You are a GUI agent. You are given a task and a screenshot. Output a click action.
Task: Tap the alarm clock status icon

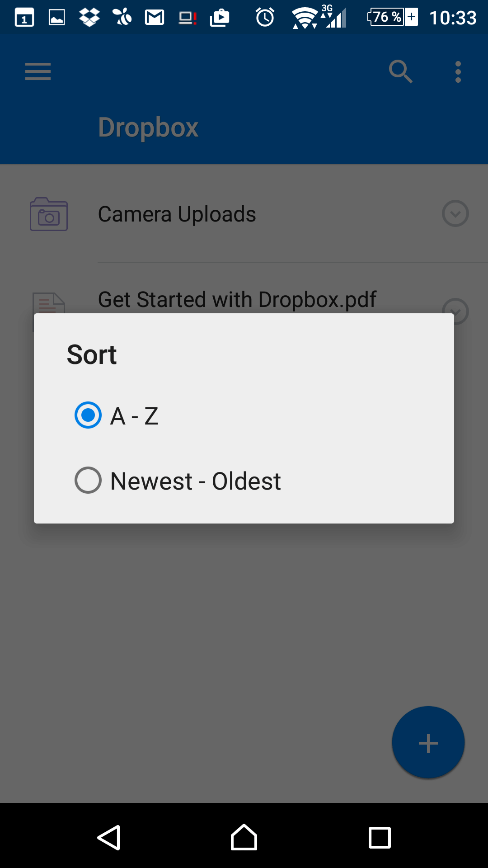click(265, 17)
